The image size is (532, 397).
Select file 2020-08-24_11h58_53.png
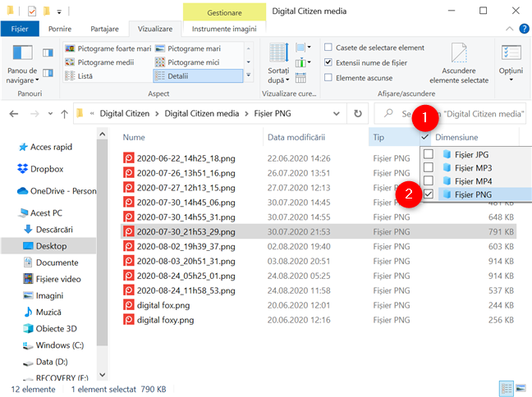point(319,290)
